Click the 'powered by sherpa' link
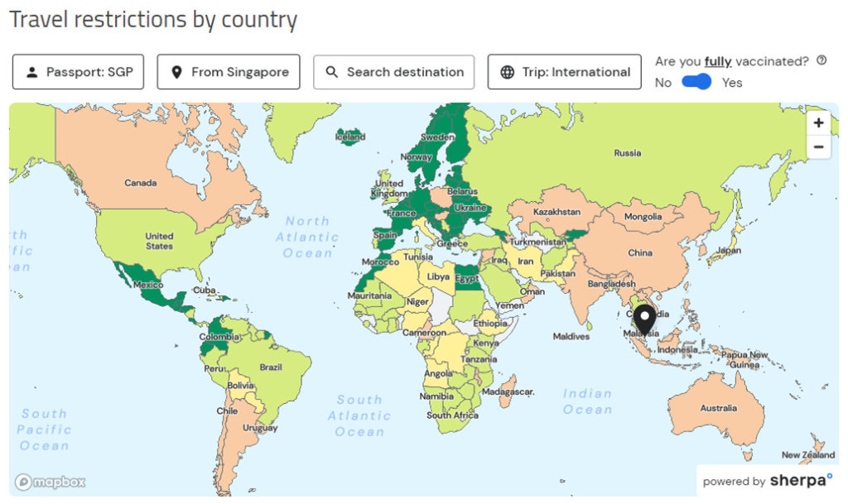 point(767,481)
